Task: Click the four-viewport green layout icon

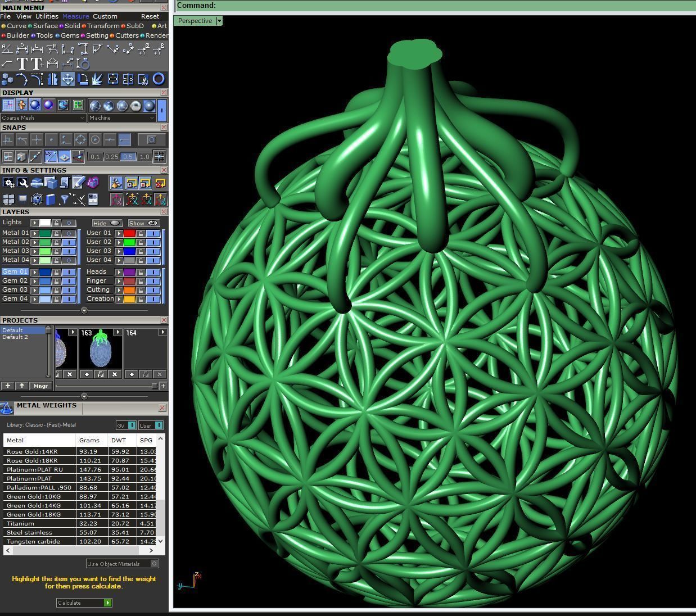Action: point(78,105)
